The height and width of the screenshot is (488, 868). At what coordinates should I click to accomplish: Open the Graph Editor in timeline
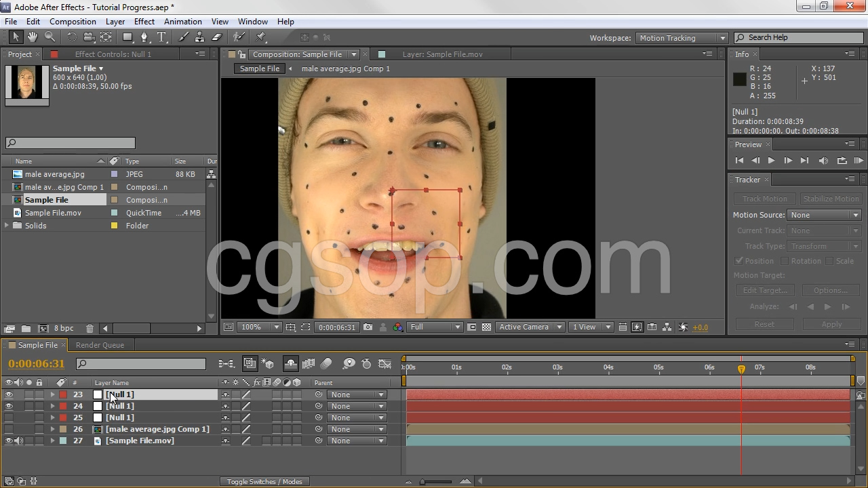pos(384,364)
